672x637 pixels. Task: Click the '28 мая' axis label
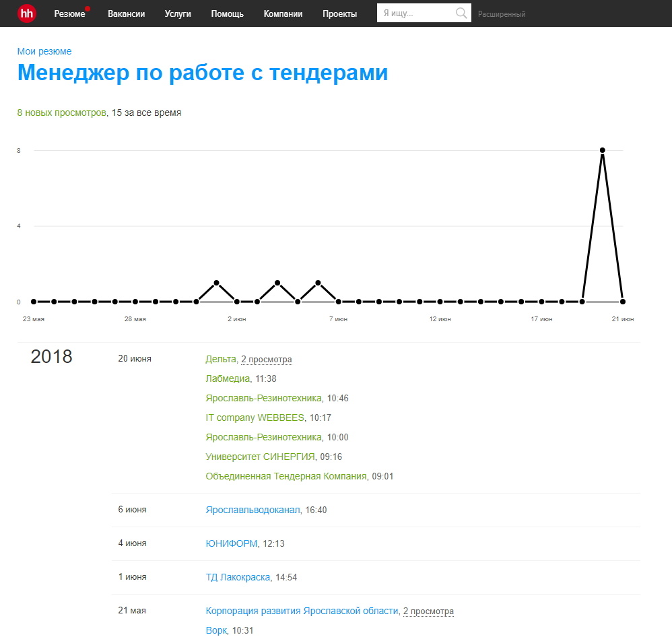[x=135, y=319]
